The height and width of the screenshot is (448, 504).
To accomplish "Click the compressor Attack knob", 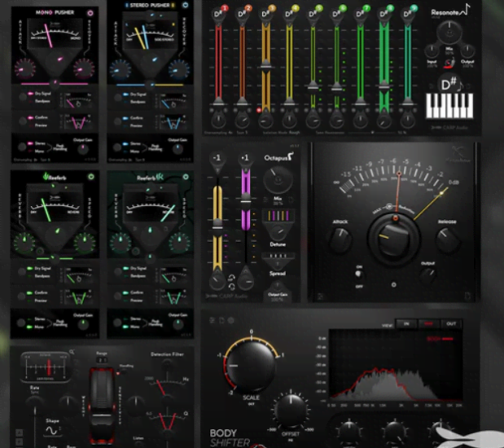I will click(340, 239).
